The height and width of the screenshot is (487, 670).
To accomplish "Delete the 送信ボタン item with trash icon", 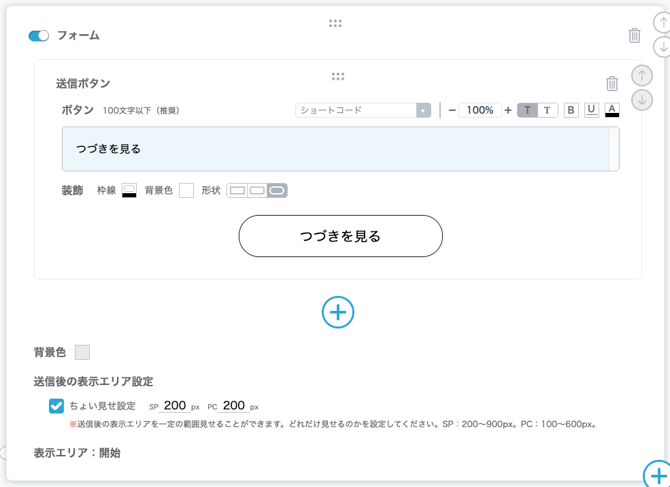I will pos(612,83).
